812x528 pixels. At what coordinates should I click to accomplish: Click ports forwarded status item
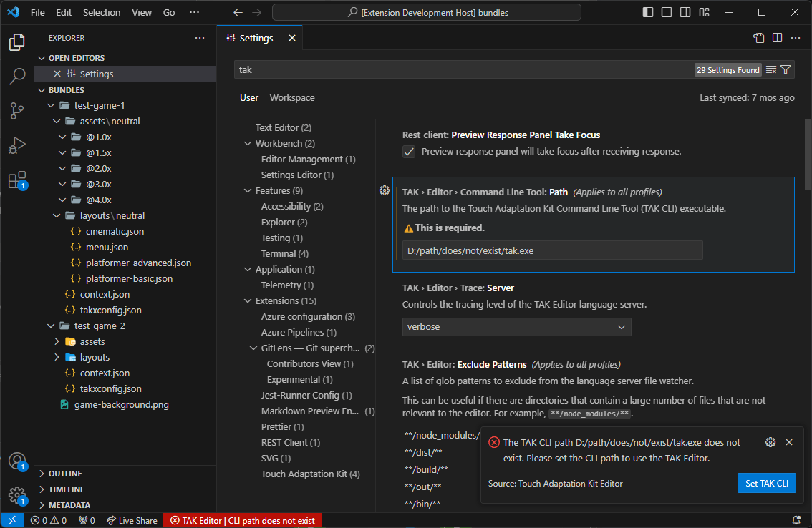[87, 520]
